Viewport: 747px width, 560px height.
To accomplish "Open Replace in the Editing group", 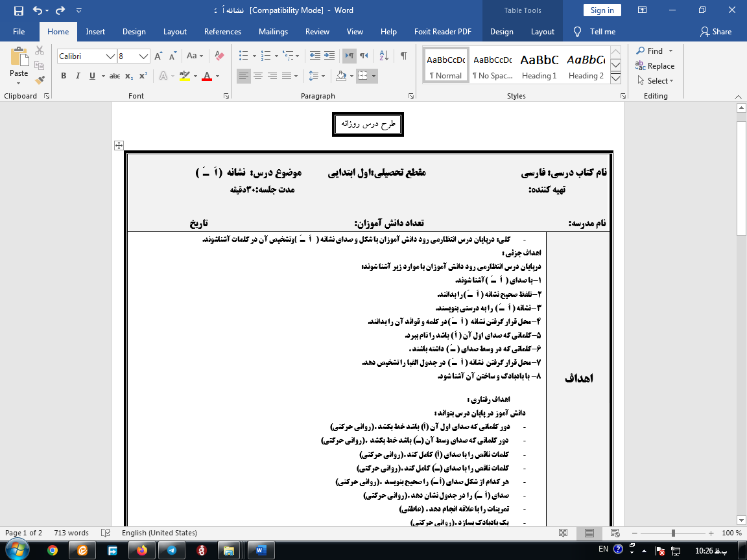I will point(655,65).
